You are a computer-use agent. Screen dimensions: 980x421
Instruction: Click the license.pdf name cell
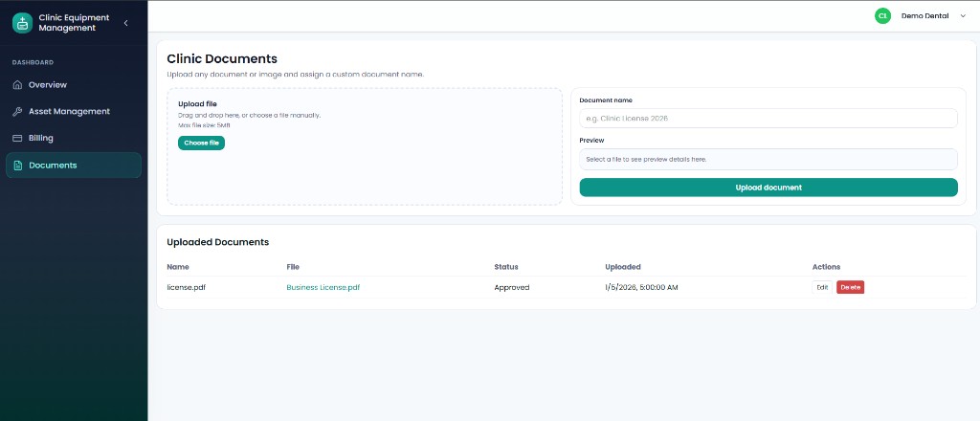[x=187, y=288]
